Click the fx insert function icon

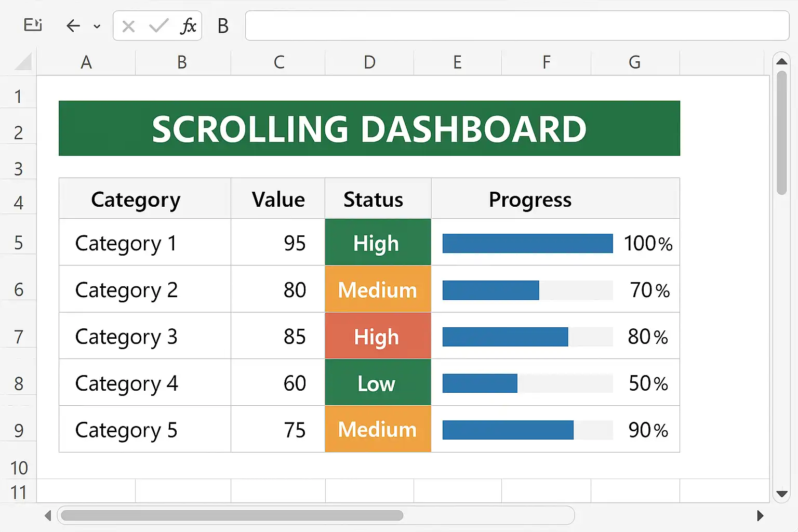tap(188, 25)
